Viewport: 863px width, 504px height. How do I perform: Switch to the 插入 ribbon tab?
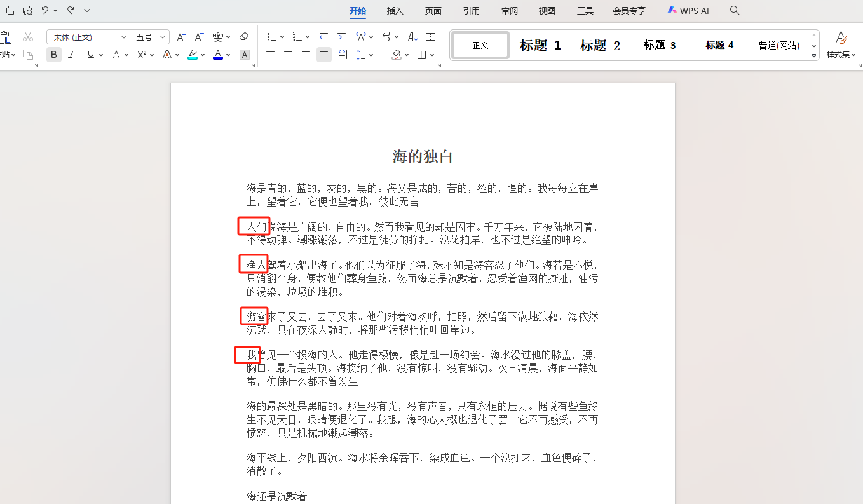pos(396,10)
